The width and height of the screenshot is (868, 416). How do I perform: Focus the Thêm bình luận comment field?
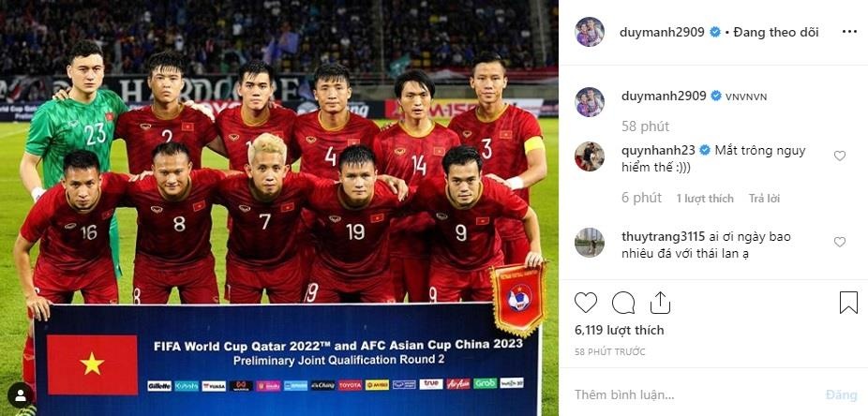click(x=691, y=395)
